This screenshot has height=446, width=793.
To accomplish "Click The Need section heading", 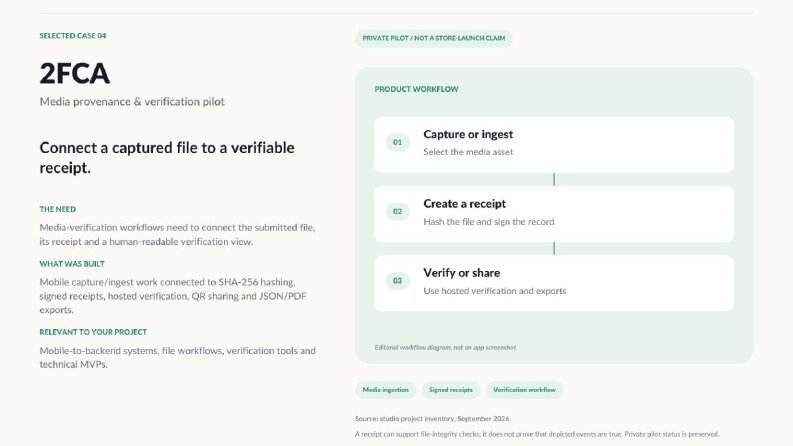I will click(58, 209).
